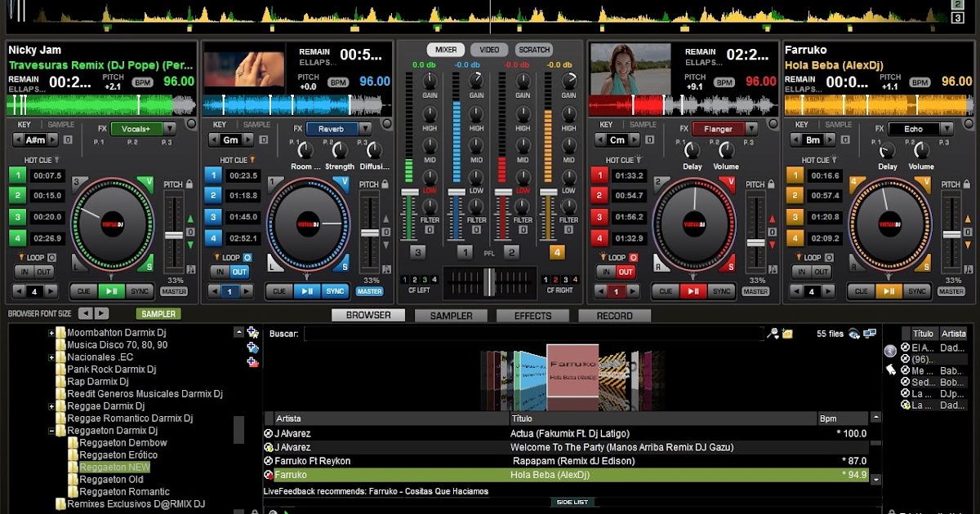Expand the Moombahton Darmix Dj folder

51,333
